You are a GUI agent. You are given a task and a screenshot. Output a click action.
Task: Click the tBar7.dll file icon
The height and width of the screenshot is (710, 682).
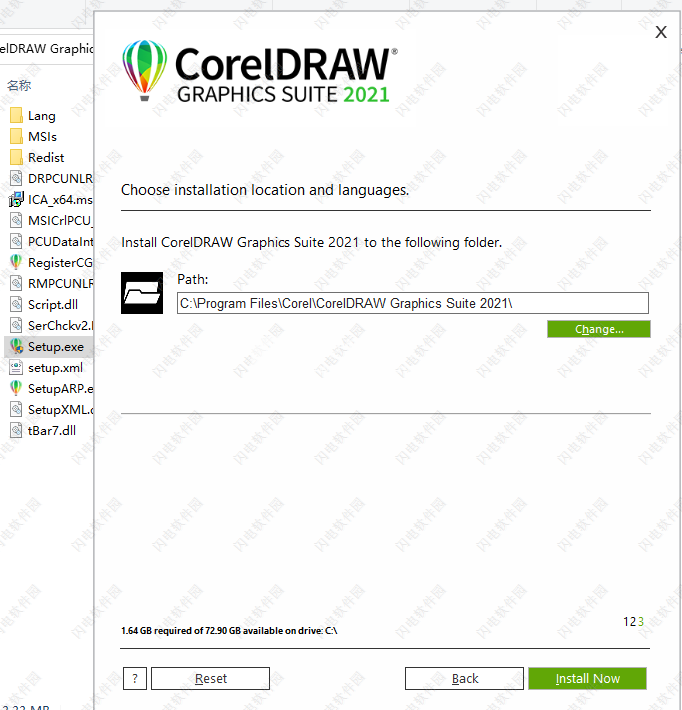point(16,430)
